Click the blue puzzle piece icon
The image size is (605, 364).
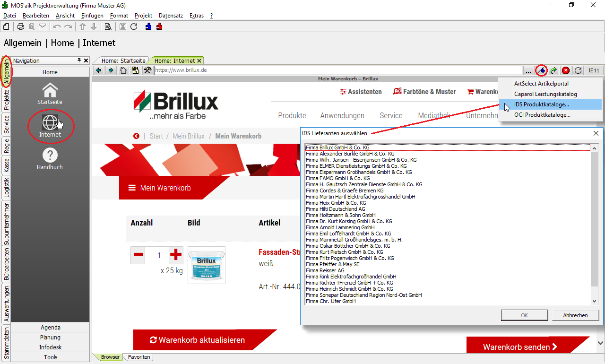click(x=148, y=26)
